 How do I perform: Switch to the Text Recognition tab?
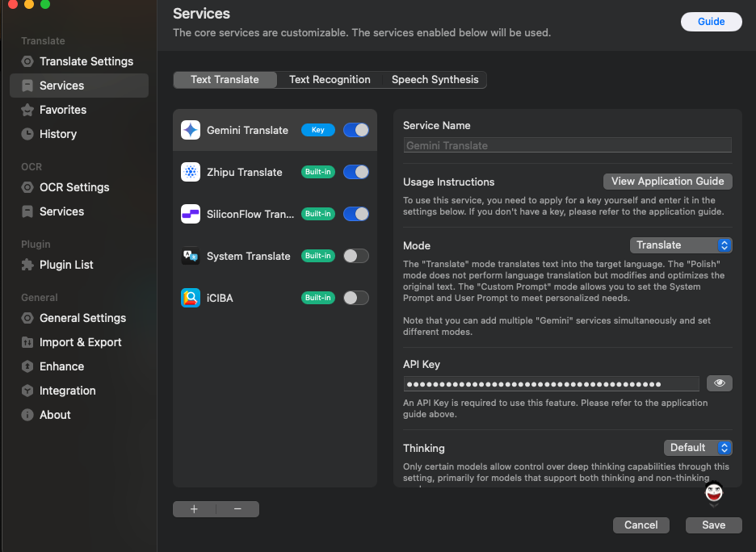[x=330, y=79]
